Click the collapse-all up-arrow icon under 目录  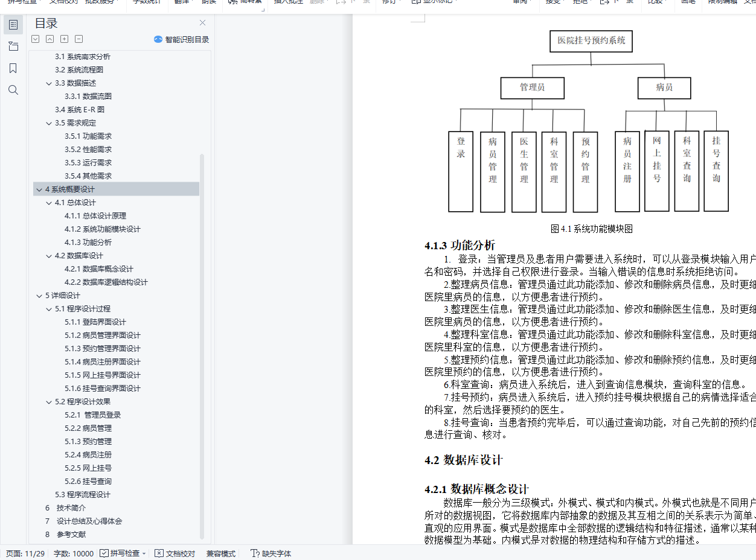[x=50, y=39]
